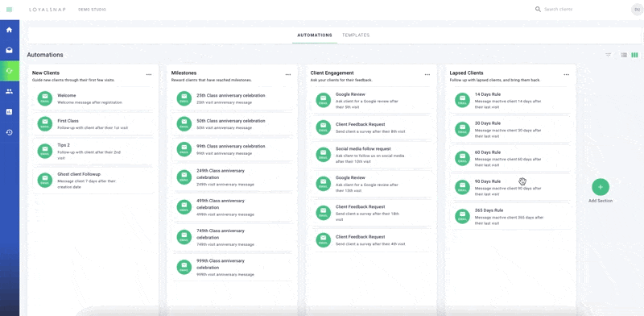This screenshot has width=644, height=316.
Task: Open Milestones section options menu
Action: pos(288,74)
